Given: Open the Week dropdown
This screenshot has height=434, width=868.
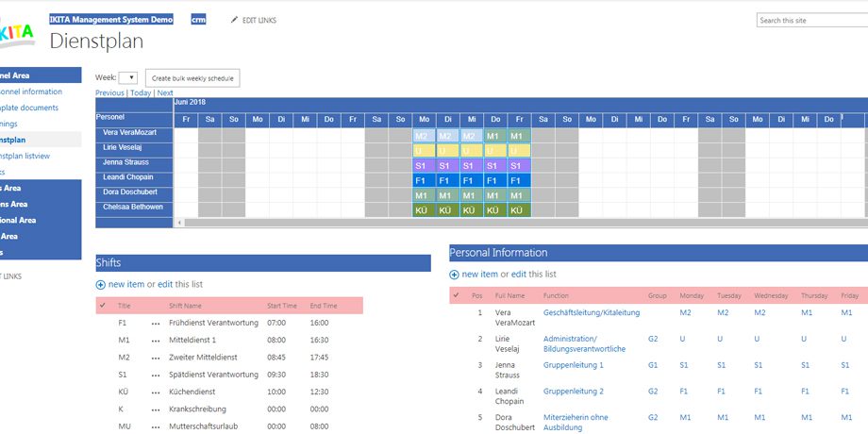Looking at the screenshot, I should [x=128, y=77].
